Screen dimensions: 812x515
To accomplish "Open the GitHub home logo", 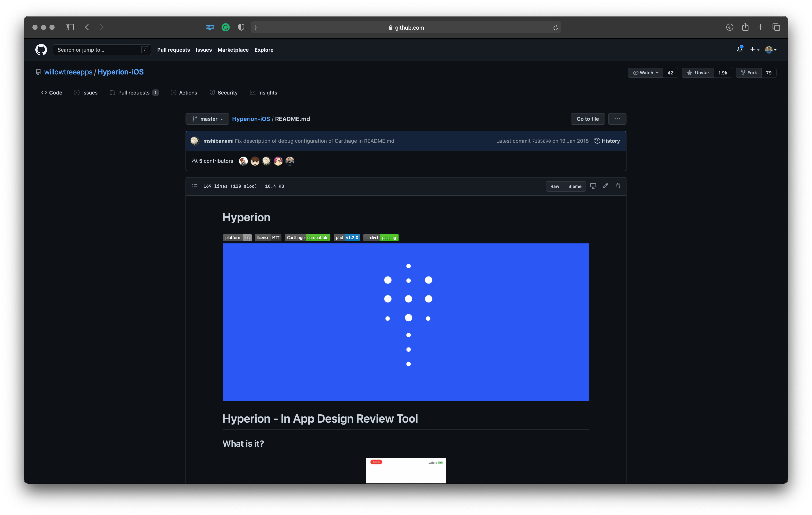I will (x=41, y=50).
